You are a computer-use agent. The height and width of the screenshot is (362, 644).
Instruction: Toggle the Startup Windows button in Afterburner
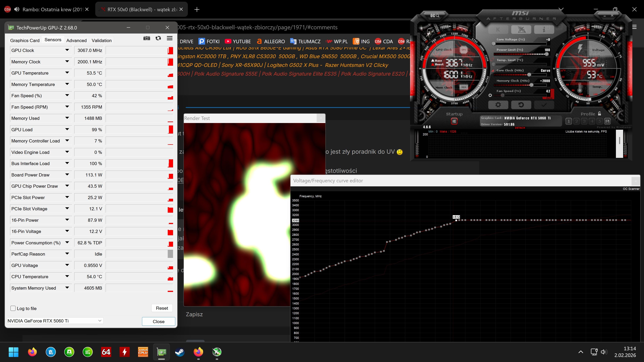coord(454,121)
